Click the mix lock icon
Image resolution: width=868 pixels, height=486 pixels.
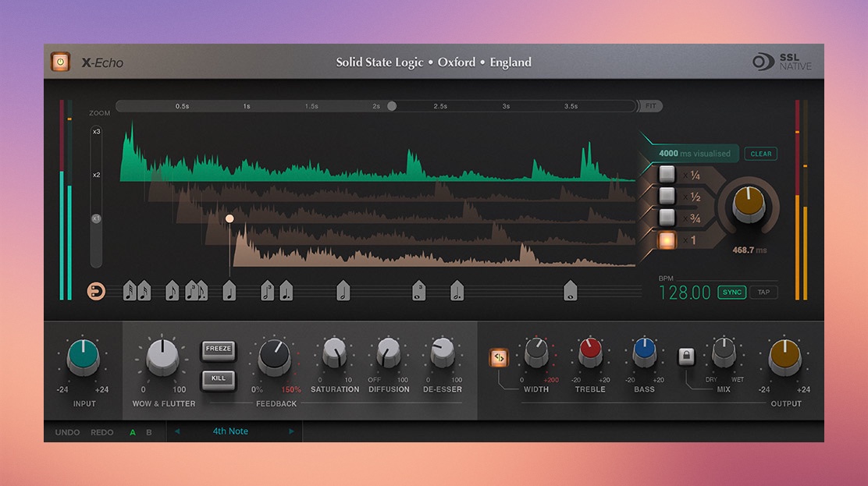tap(686, 357)
